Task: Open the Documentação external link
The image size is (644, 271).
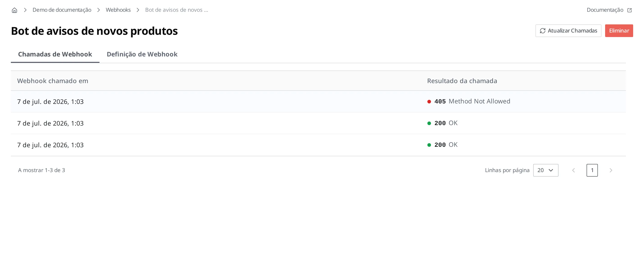Action: (609, 10)
